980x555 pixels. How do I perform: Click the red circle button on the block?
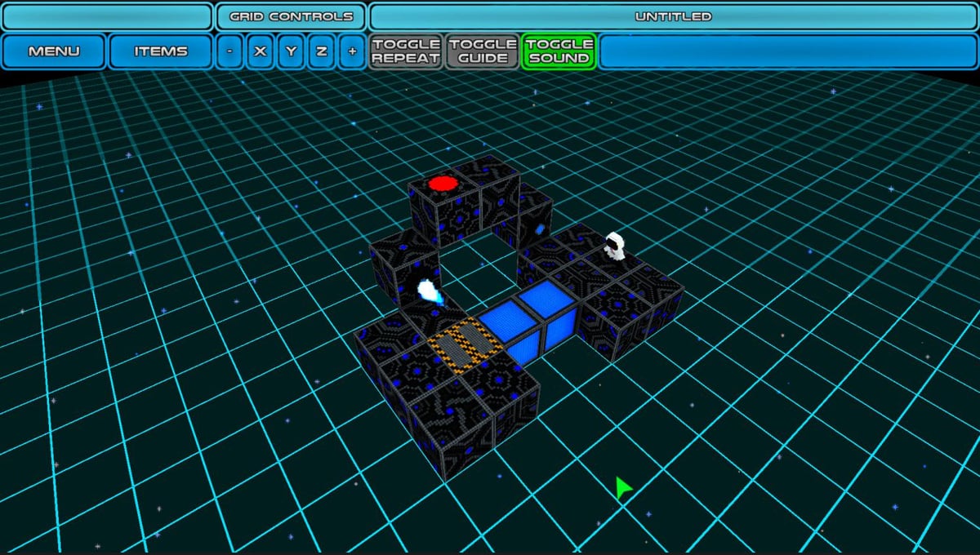click(443, 183)
